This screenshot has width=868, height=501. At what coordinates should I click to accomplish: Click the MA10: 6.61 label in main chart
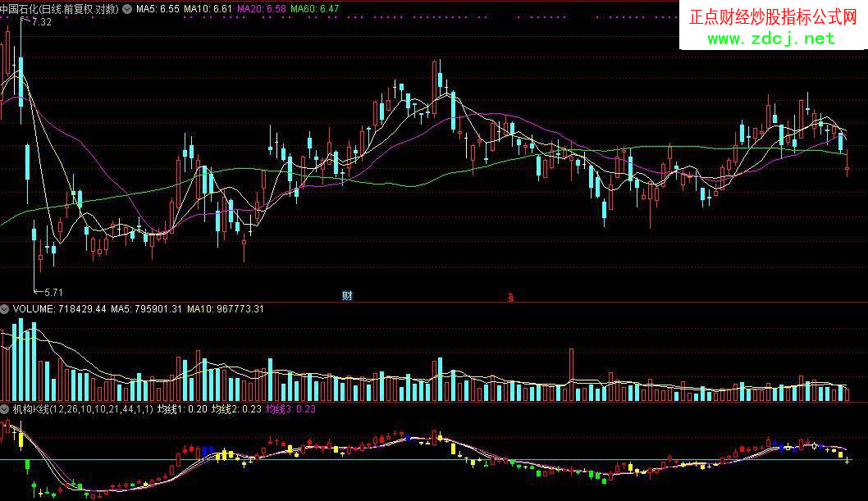pyautogui.click(x=208, y=9)
